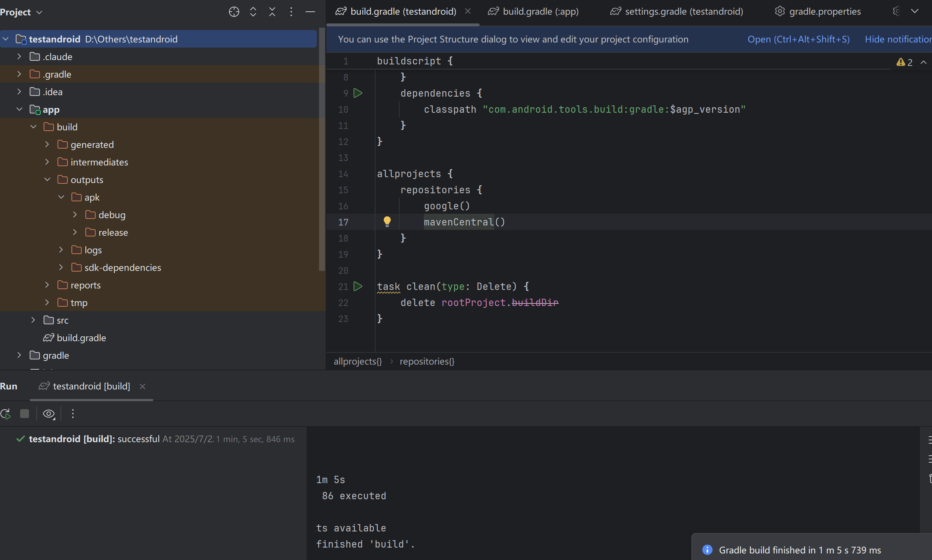The width and height of the screenshot is (932, 560).
Task: Click the Expand All icon in Project panel
Action: click(x=253, y=12)
